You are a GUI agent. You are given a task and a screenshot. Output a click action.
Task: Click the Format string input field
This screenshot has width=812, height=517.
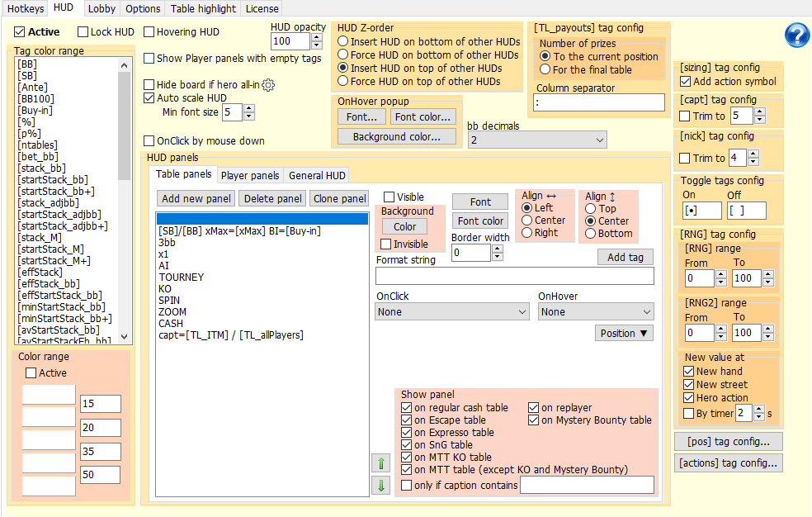(x=514, y=276)
